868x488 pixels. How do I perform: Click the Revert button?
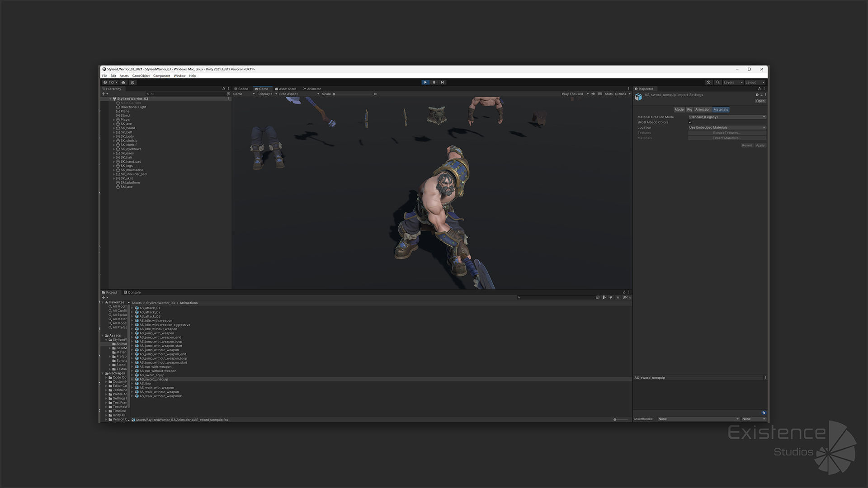pos(747,145)
